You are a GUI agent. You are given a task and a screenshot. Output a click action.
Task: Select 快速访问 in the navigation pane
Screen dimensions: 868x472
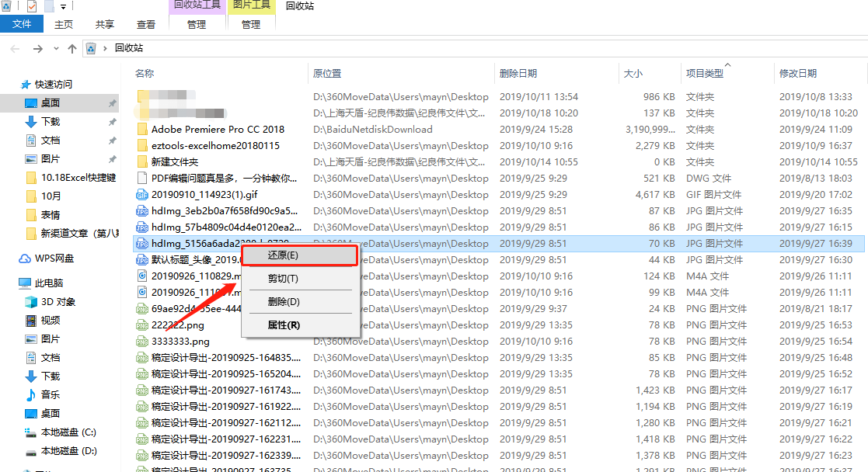click(53, 84)
